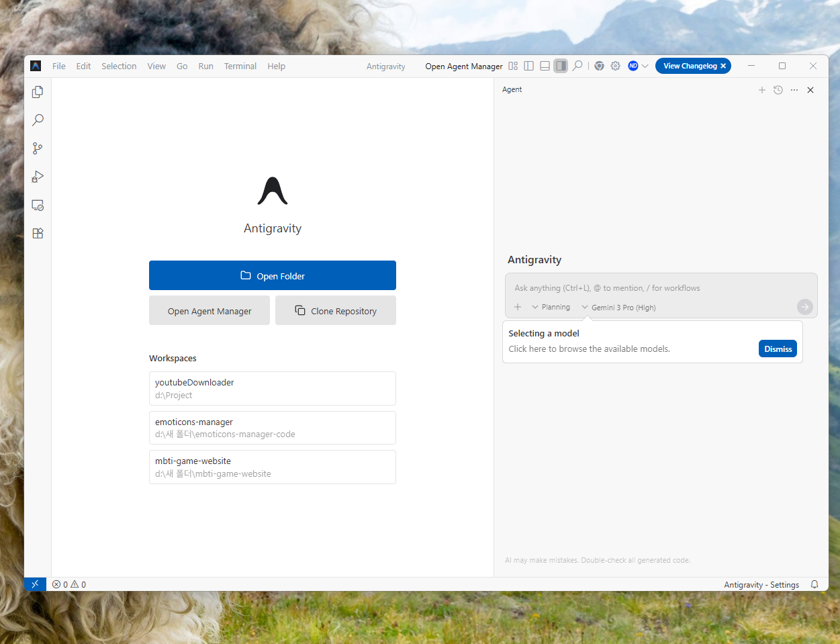Open the Terminal menu
This screenshot has height=644, width=840.
click(x=240, y=66)
